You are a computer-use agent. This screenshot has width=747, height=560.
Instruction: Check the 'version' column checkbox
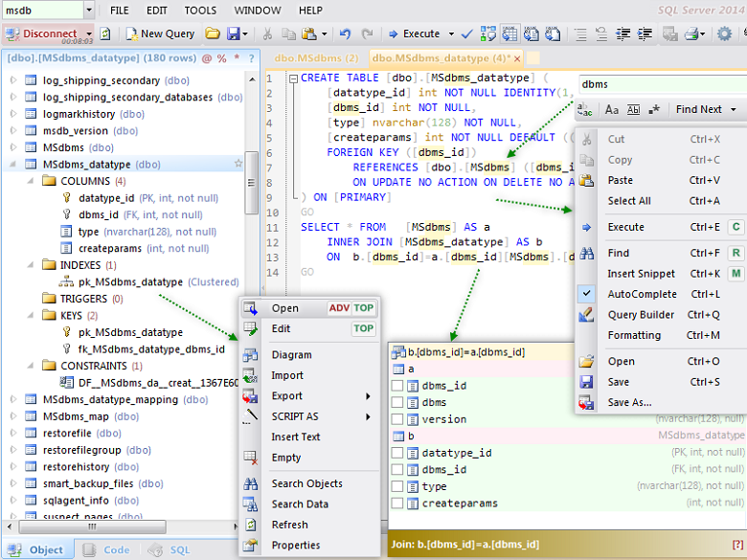coord(397,419)
